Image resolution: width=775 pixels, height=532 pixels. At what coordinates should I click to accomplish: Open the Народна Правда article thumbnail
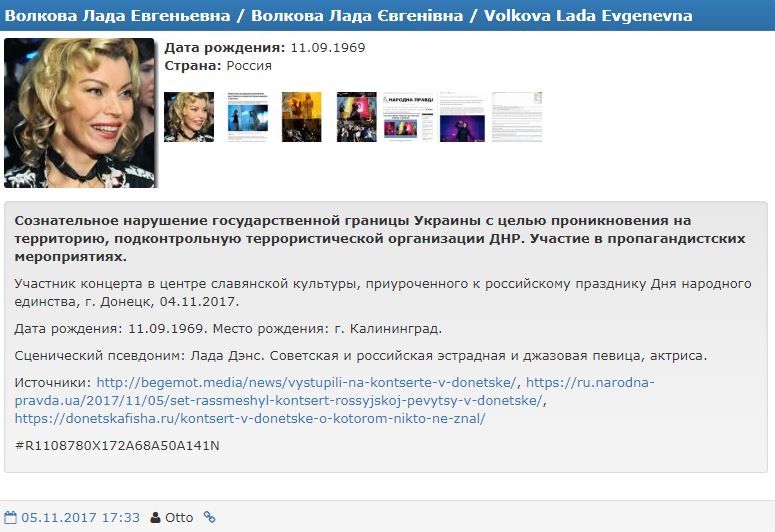click(408, 117)
